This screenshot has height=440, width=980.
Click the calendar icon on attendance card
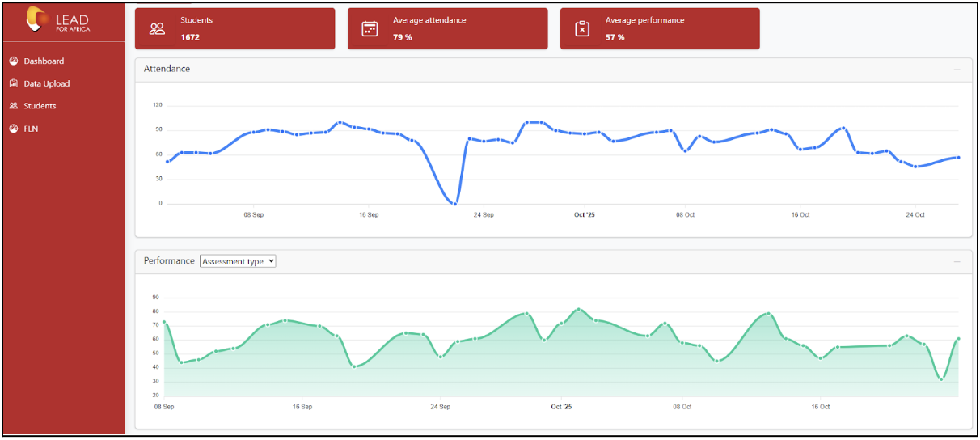click(x=370, y=29)
